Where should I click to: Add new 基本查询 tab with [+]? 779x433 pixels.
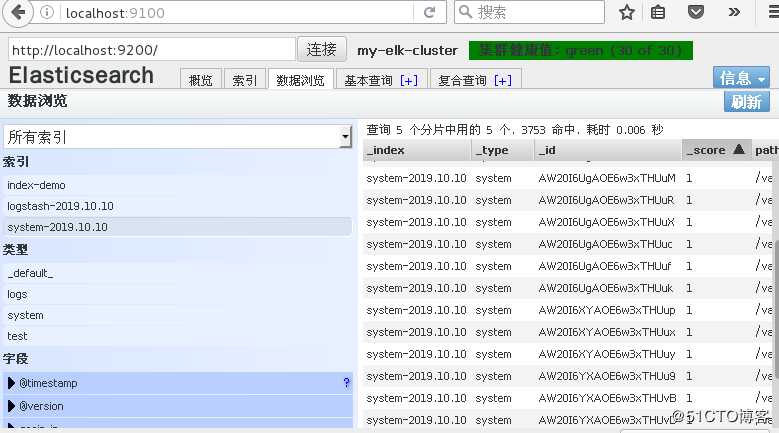(x=408, y=80)
